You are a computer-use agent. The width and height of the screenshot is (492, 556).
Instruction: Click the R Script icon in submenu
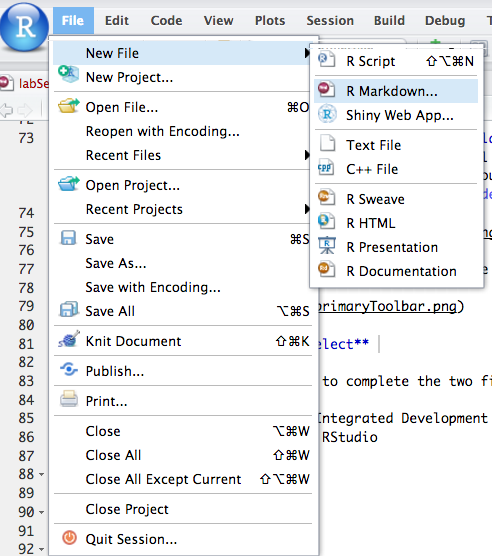tap(326, 59)
